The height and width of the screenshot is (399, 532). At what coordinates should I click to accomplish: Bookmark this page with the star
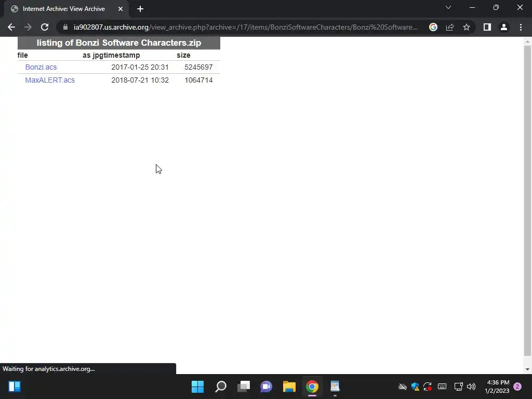pyautogui.click(x=467, y=27)
